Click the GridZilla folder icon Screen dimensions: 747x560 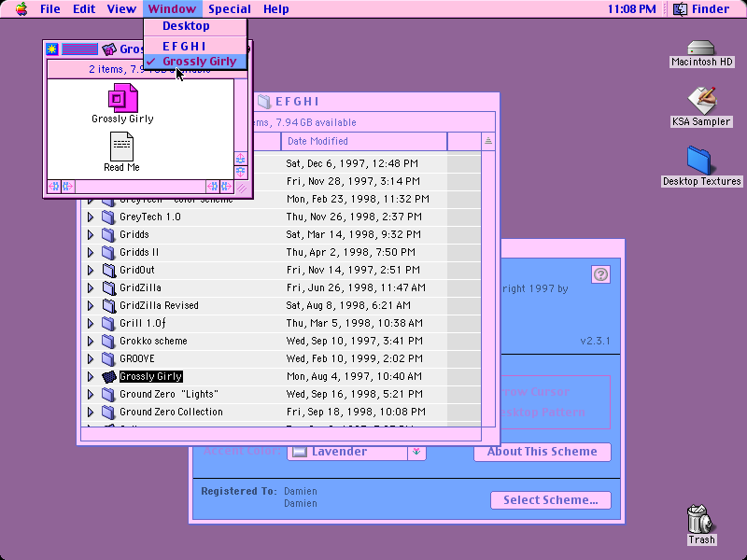(109, 288)
